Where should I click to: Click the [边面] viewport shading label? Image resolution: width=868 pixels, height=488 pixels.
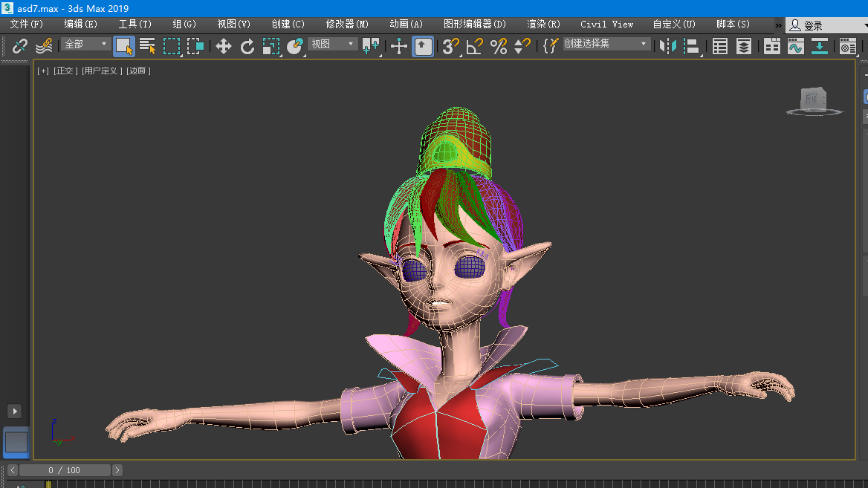click(138, 71)
